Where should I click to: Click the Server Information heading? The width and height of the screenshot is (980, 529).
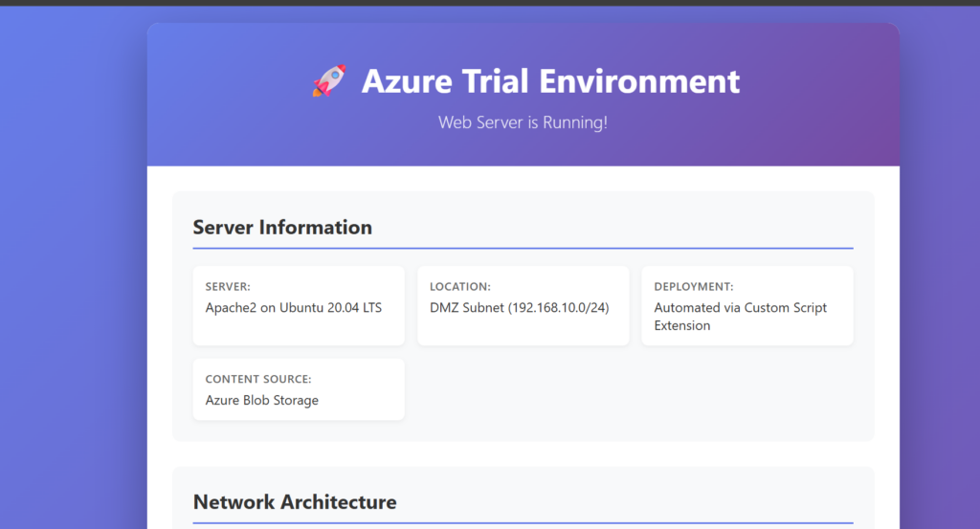282,227
